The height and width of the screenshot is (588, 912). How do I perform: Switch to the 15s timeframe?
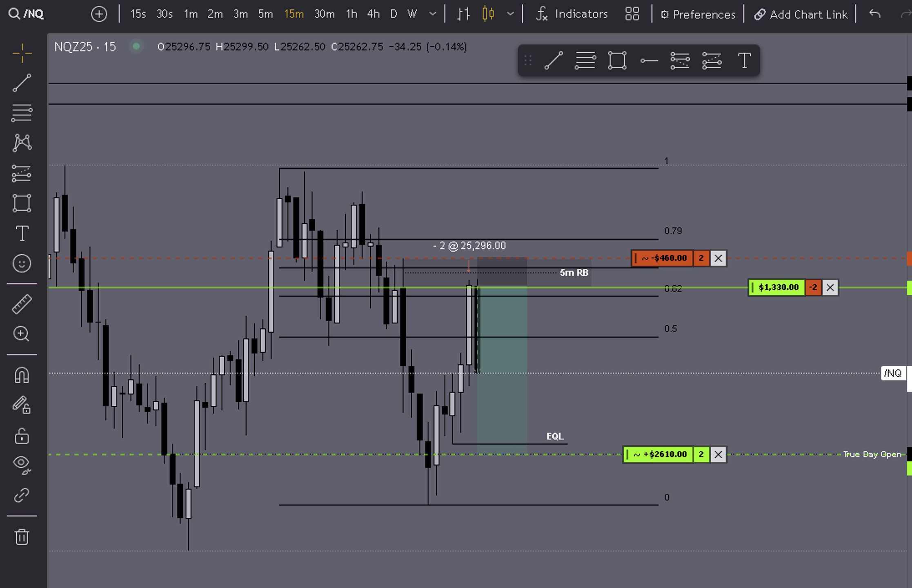[138, 14]
